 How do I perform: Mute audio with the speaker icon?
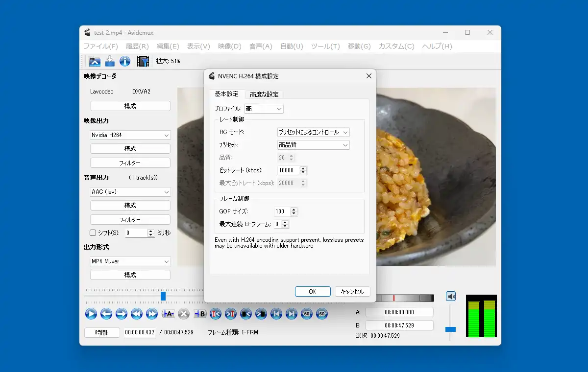point(451,296)
